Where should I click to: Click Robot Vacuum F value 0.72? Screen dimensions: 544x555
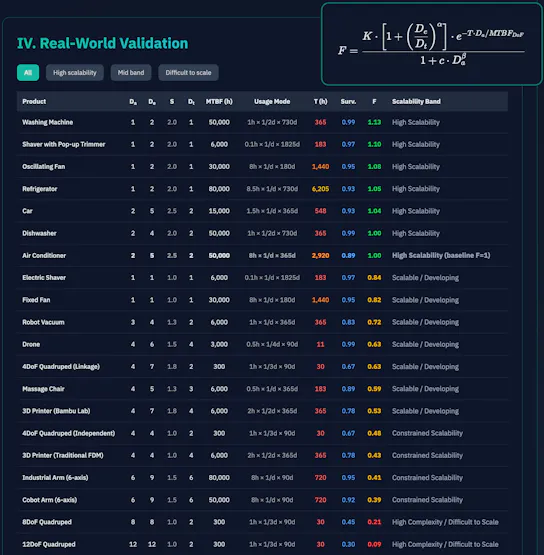374,322
